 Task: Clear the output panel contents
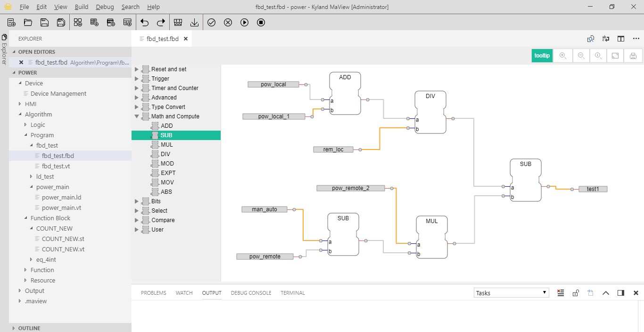point(561,293)
